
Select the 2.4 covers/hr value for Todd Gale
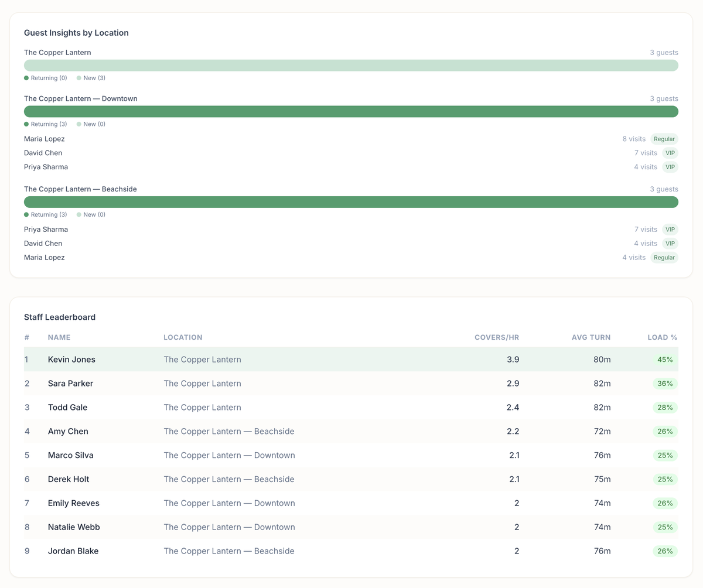click(x=513, y=408)
